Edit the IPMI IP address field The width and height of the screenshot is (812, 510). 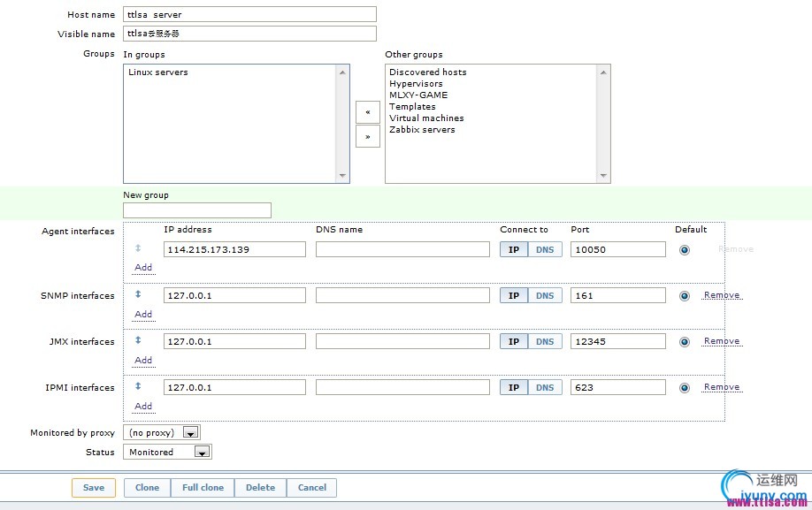coord(234,387)
